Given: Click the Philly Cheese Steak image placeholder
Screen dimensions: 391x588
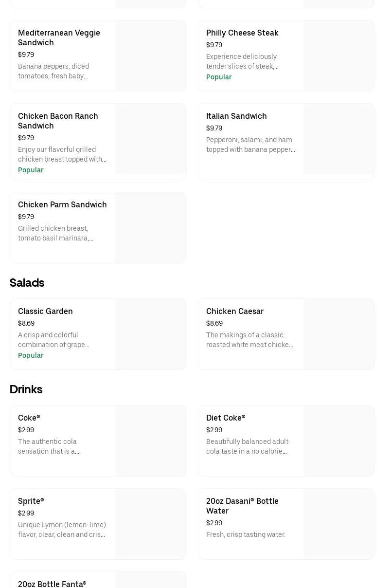Looking at the screenshot, I should tap(338, 56).
